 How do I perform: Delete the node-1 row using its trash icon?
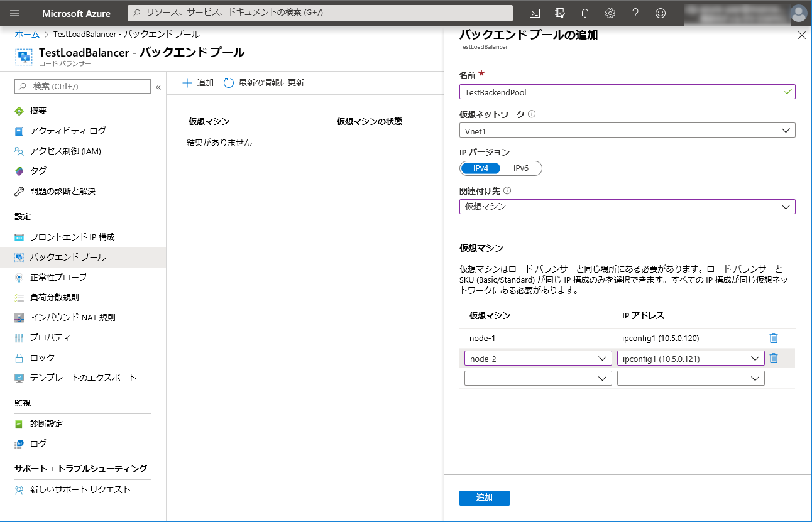coord(774,338)
